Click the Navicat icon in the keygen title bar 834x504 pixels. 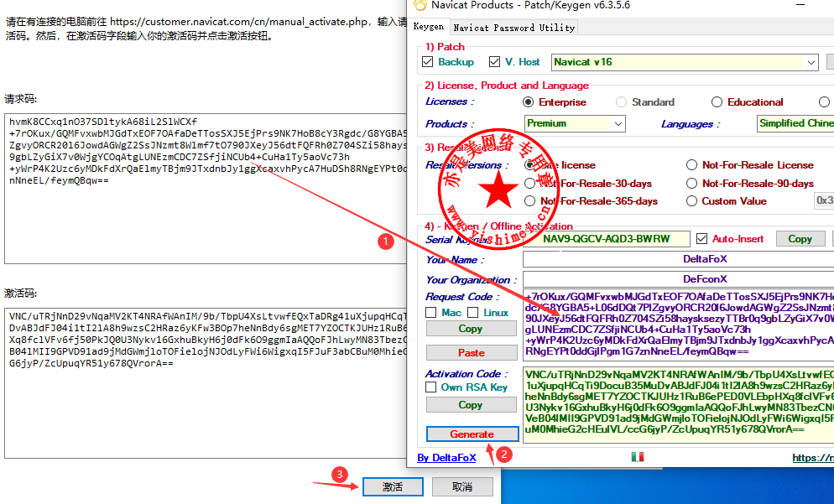(x=420, y=5)
